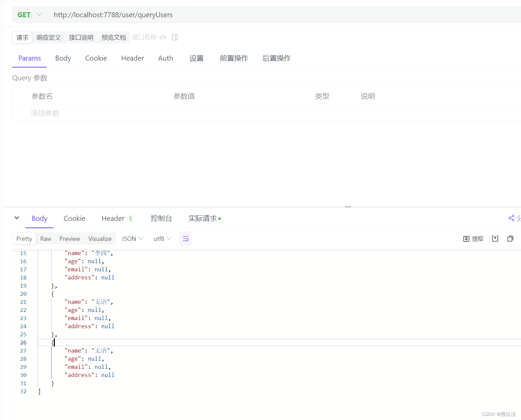The width and height of the screenshot is (521, 420).
Task: Click the 参数名 column header
Action: pyautogui.click(x=42, y=96)
